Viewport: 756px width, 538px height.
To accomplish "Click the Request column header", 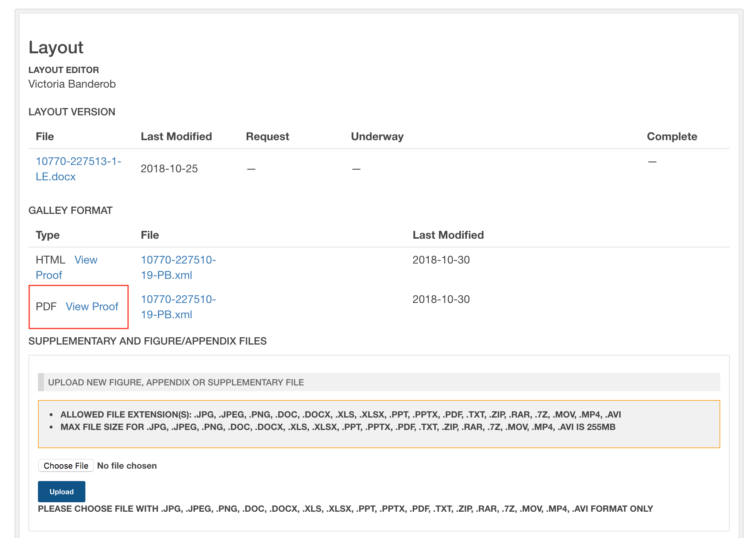I will click(267, 137).
